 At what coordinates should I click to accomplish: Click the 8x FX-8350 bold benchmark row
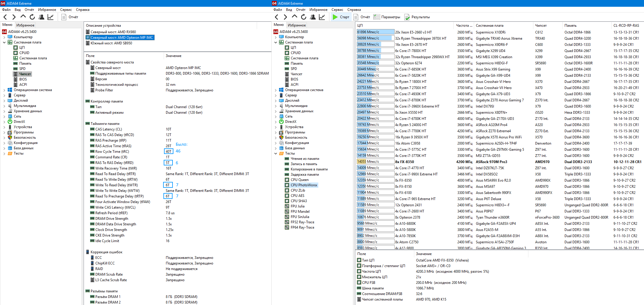499,162
